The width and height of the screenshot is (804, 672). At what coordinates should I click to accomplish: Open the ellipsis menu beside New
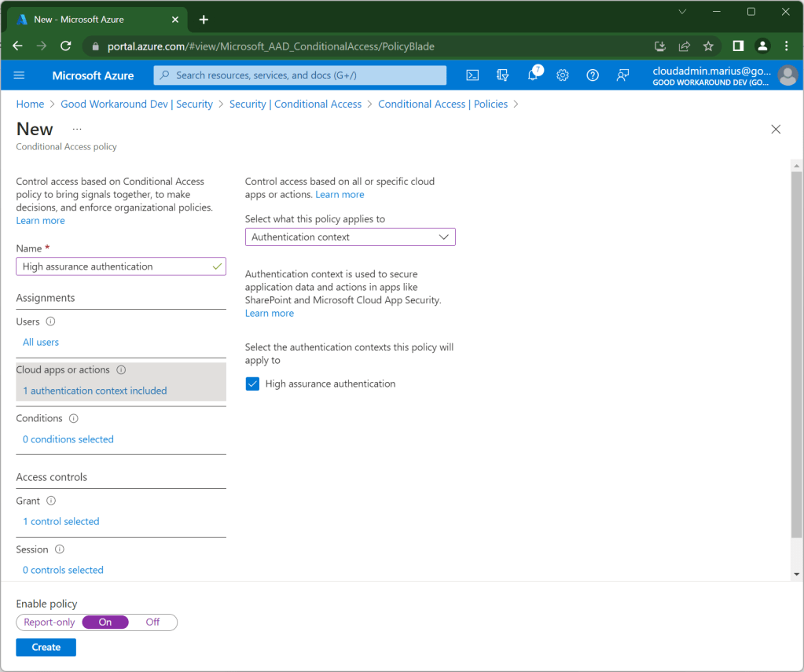point(77,129)
